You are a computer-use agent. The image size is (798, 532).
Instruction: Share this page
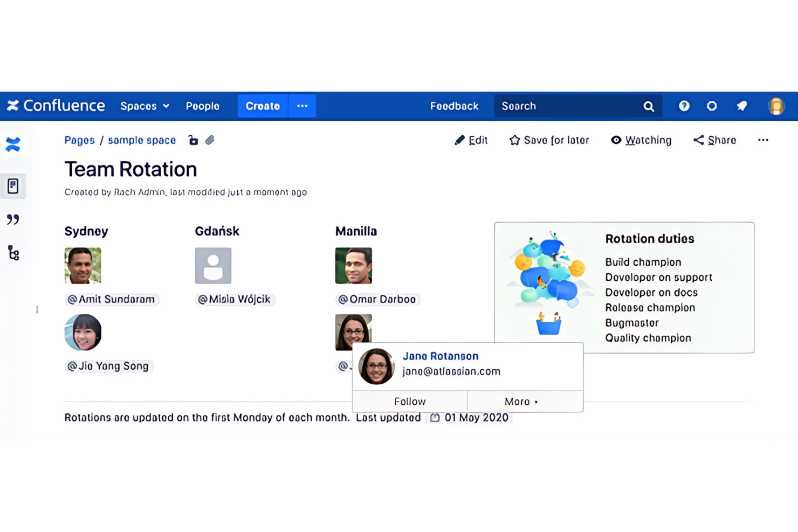point(714,140)
